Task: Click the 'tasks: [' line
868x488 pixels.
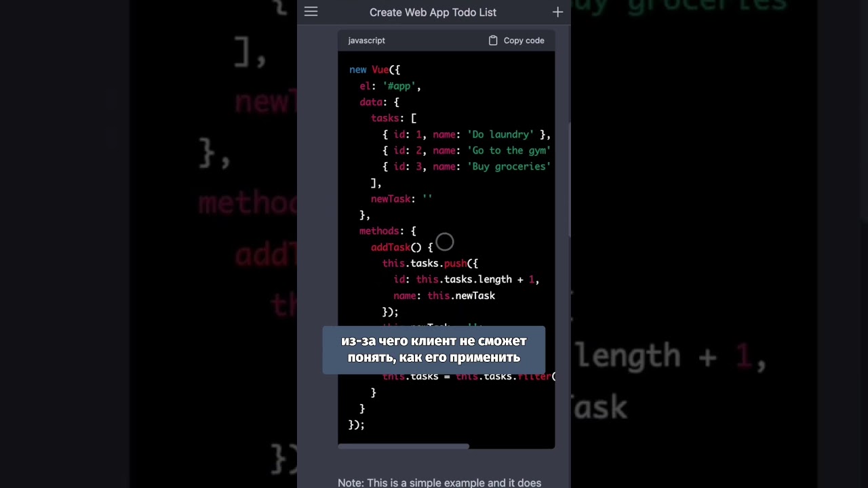Action: tap(393, 118)
